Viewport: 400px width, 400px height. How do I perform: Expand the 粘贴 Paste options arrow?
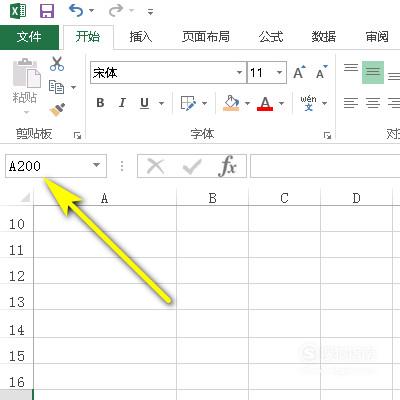coord(26,112)
